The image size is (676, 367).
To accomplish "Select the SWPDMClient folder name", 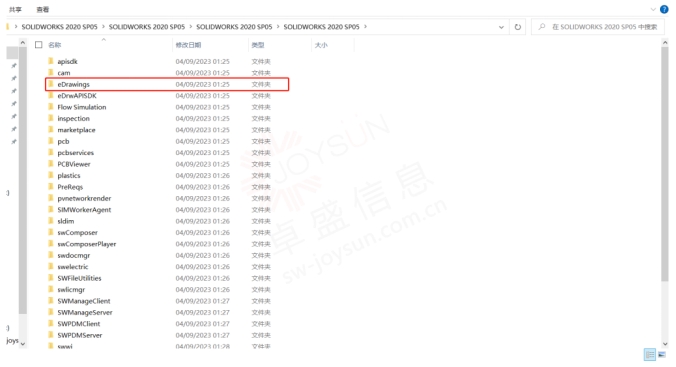I will 78,324.
